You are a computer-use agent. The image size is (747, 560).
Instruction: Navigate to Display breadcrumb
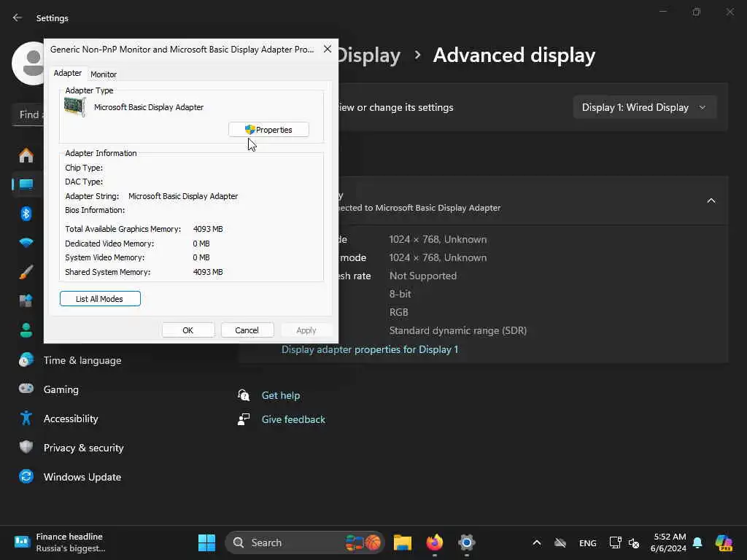(x=369, y=55)
